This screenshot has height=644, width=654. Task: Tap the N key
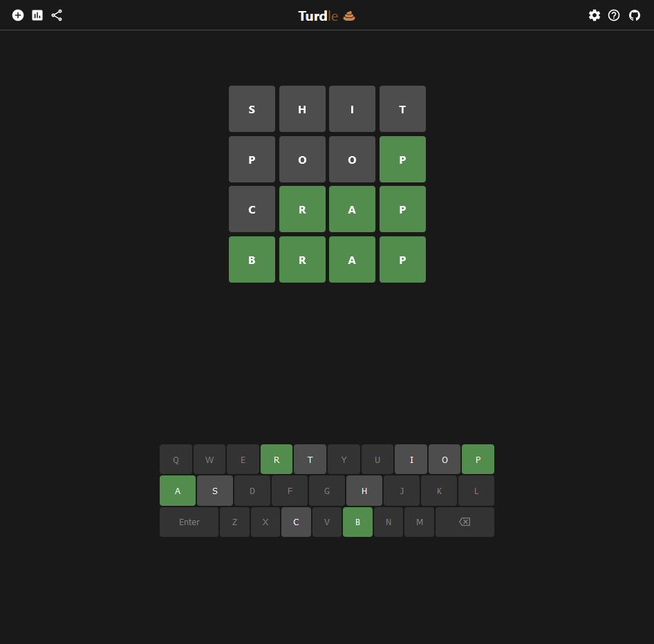point(389,522)
